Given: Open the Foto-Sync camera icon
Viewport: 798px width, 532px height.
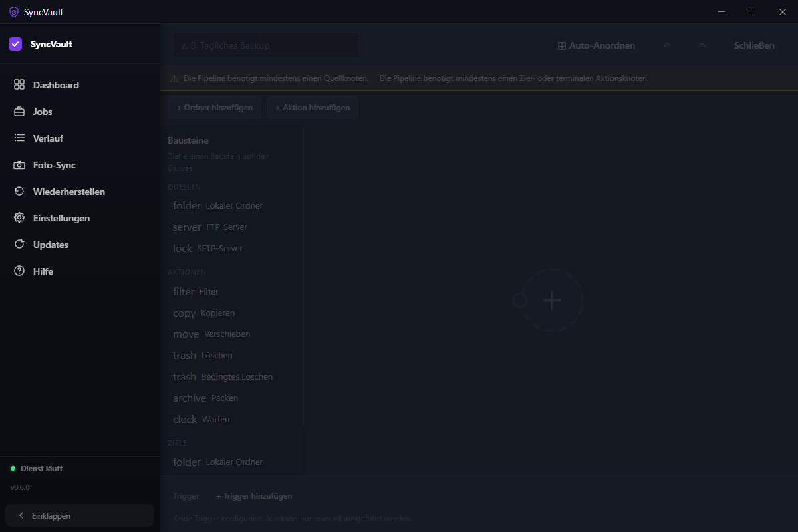Looking at the screenshot, I should click(19, 165).
